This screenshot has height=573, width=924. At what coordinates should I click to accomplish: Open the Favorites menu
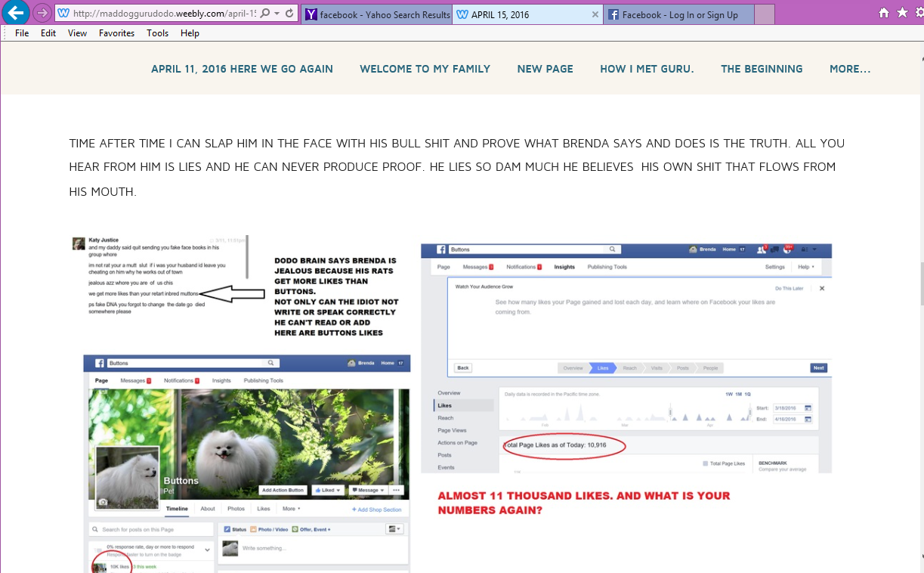[x=116, y=33]
